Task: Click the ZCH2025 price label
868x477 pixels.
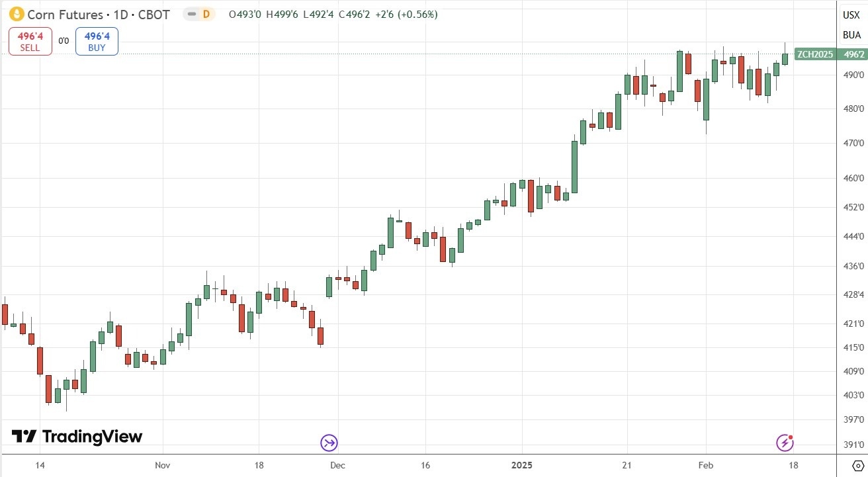Action: coord(814,54)
